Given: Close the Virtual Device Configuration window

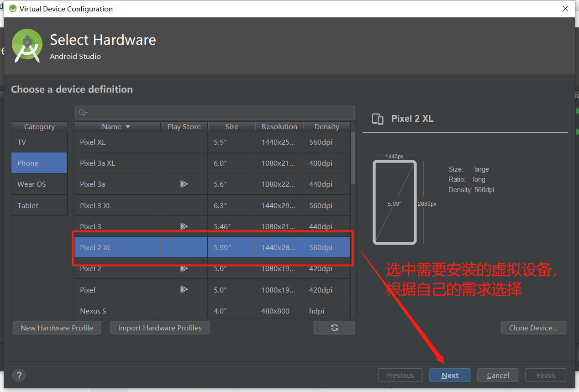Looking at the screenshot, I should pos(565,9).
